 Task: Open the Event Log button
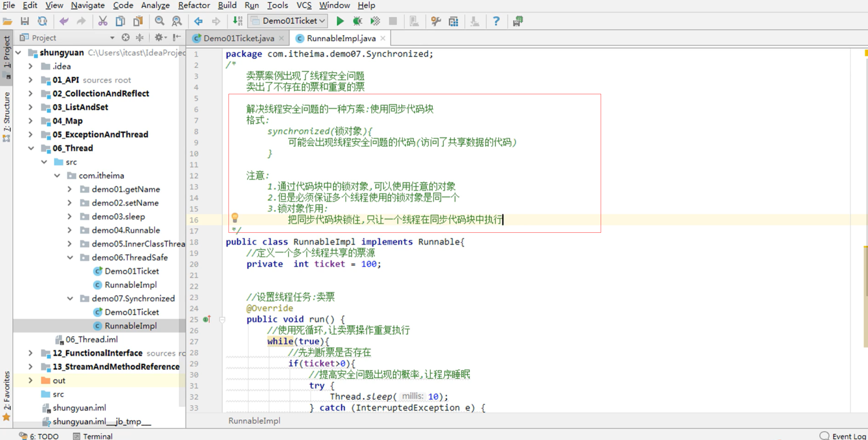pos(843,436)
